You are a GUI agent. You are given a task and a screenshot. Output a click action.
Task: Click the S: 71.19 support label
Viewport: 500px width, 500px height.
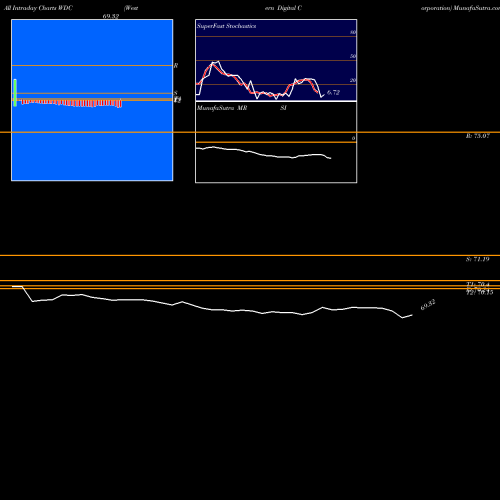pos(478,259)
